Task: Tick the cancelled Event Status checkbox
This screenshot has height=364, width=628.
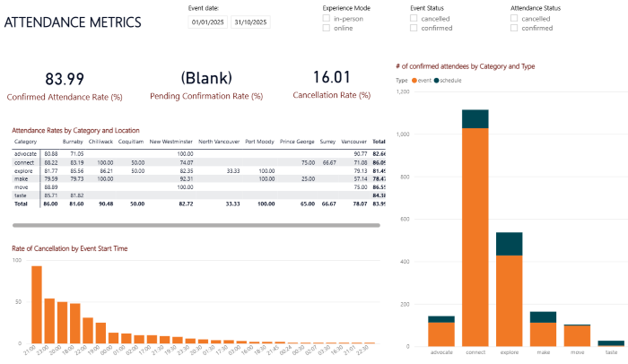Action: [414, 19]
